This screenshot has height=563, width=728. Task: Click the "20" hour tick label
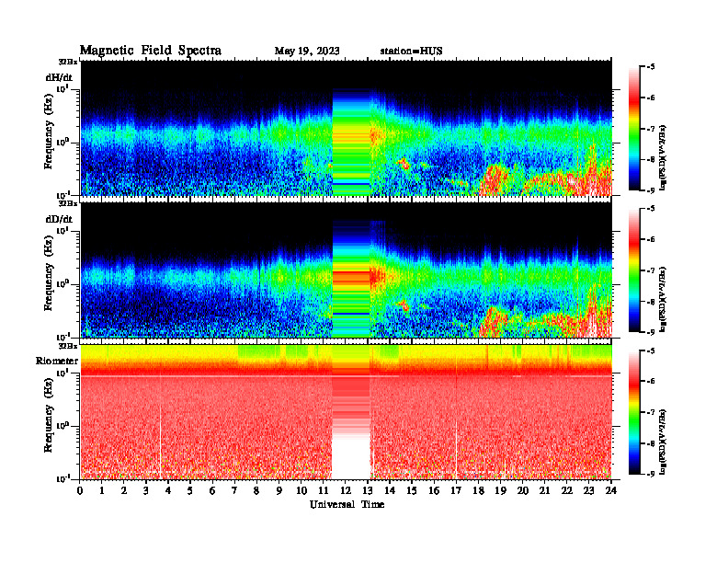click(x=523, y=491)
